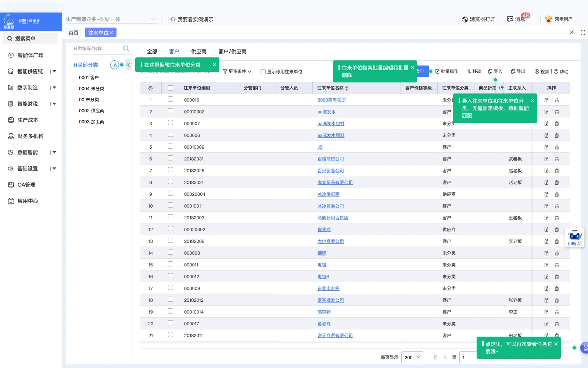
Task: Click the 分类编码/名称 search field
Action: pos(97,49)
